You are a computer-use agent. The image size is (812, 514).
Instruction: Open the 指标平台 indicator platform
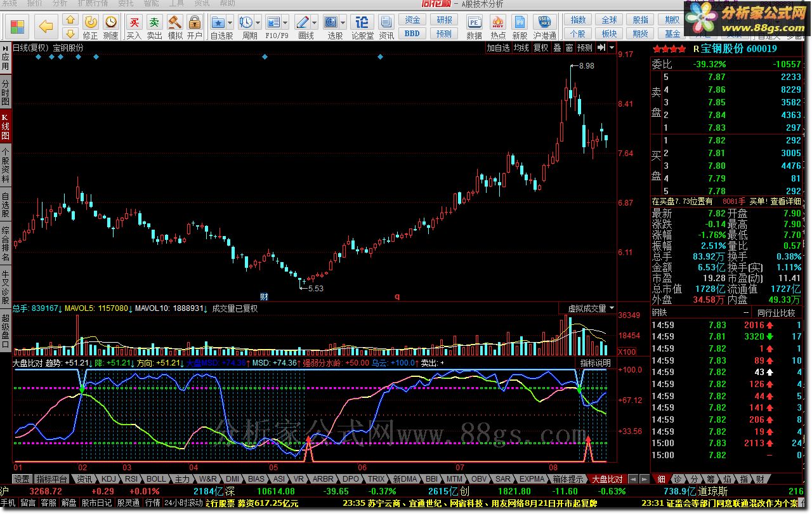[x=52, y=479]
